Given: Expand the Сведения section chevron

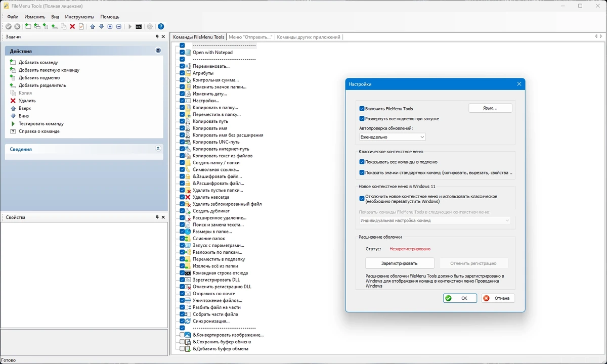Looking at the screenshot, I should 158,149.
